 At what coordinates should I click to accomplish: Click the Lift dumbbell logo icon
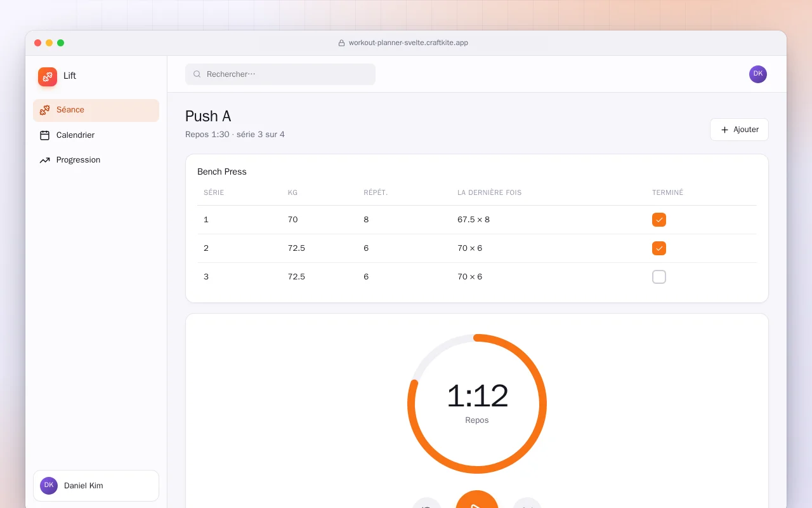tap(48, 77)
